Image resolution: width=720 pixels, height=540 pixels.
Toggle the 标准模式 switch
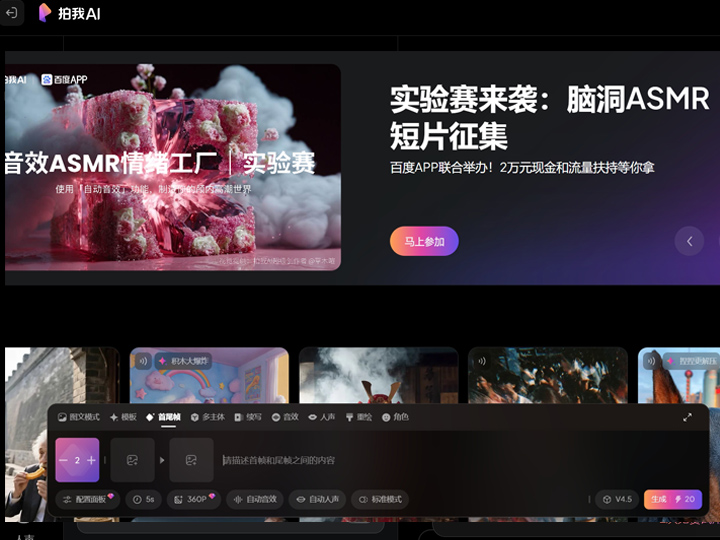coord(380,499)
